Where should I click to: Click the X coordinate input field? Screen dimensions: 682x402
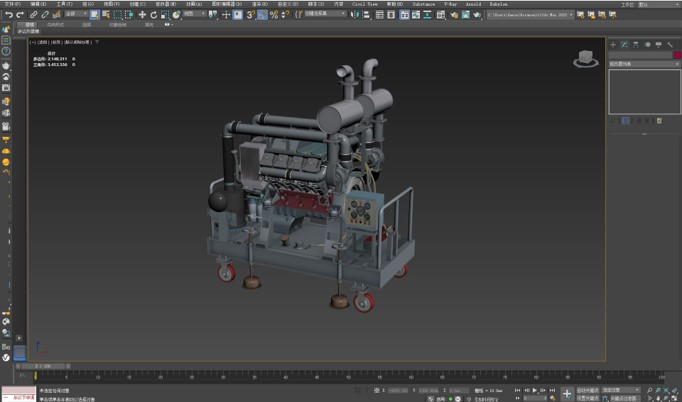tap(398, 391)
